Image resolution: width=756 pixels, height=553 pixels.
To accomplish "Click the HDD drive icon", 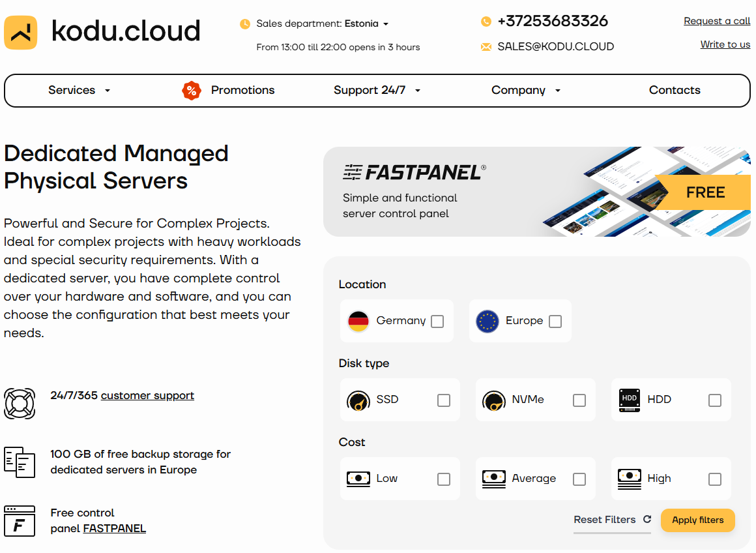I will [x=629, y=400].
